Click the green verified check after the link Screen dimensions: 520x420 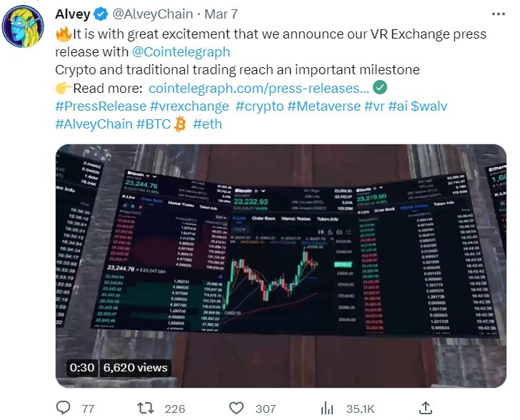tap(380, 88)
